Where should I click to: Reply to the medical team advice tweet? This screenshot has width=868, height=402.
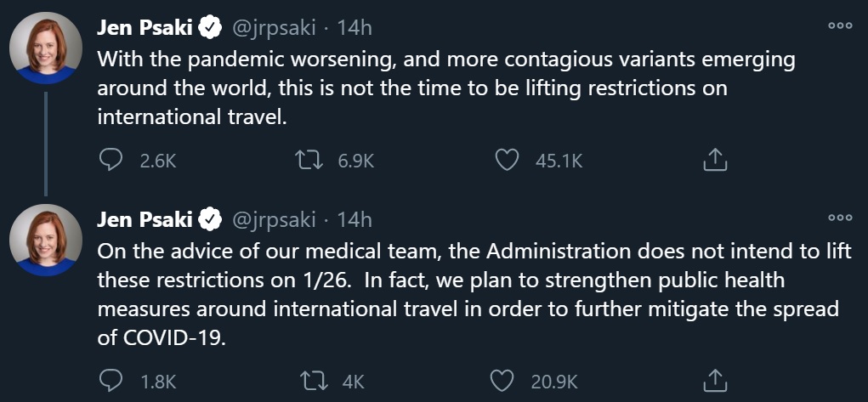111,380
